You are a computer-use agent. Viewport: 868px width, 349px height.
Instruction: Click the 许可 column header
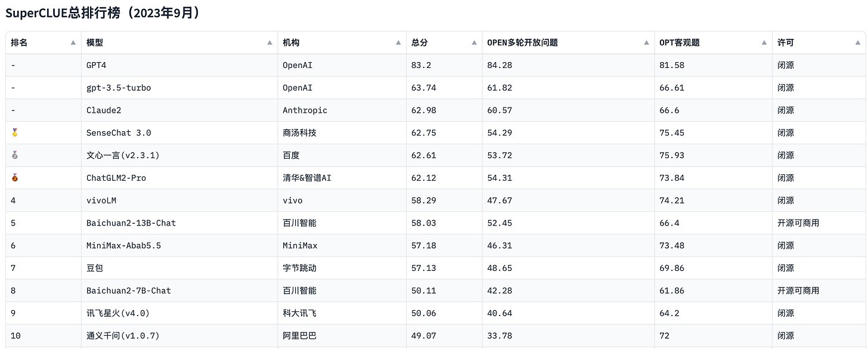pyautogui.click(x=819, y=43)
